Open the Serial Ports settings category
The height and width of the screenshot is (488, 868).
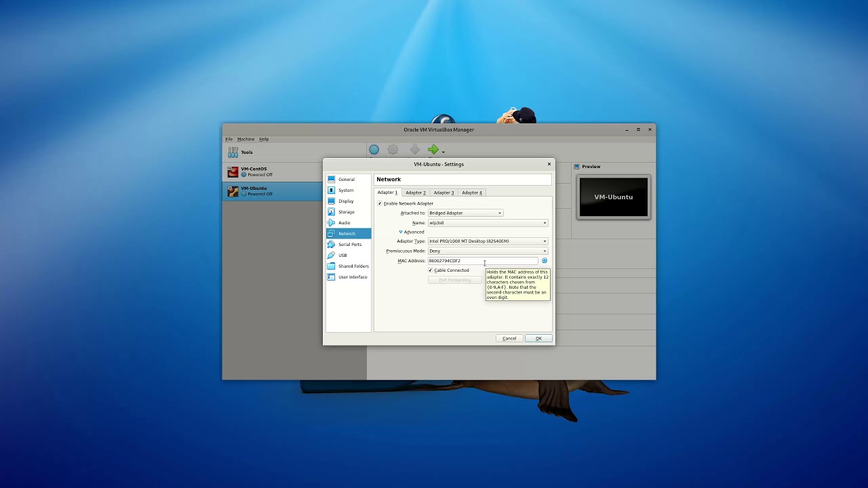348,245
